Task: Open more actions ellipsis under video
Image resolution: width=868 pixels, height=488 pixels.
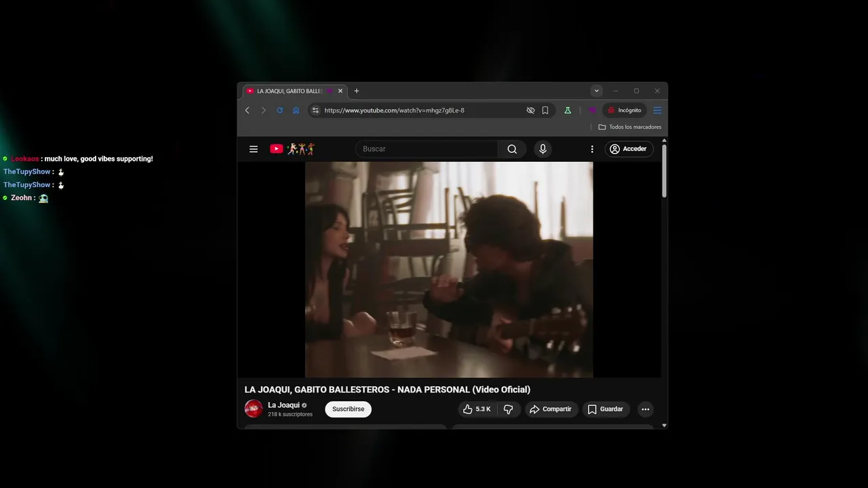Action: point(646,409)
